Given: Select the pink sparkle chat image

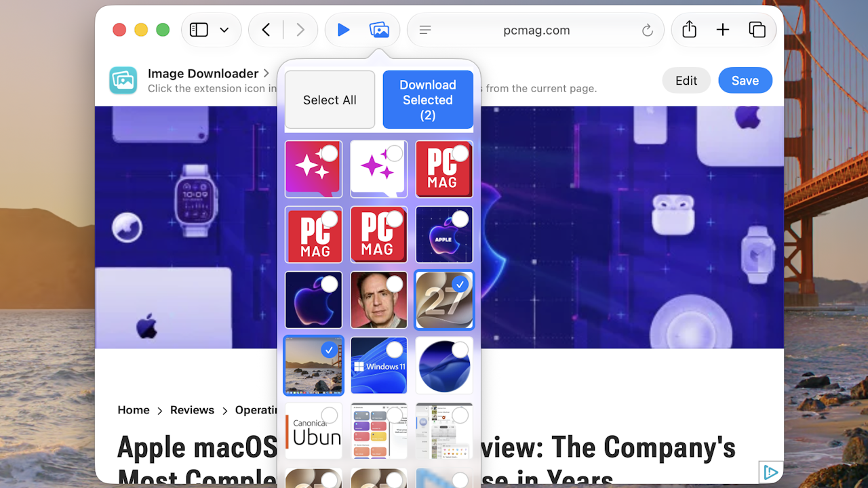Looking at the screenshot, I should (313, 169).
